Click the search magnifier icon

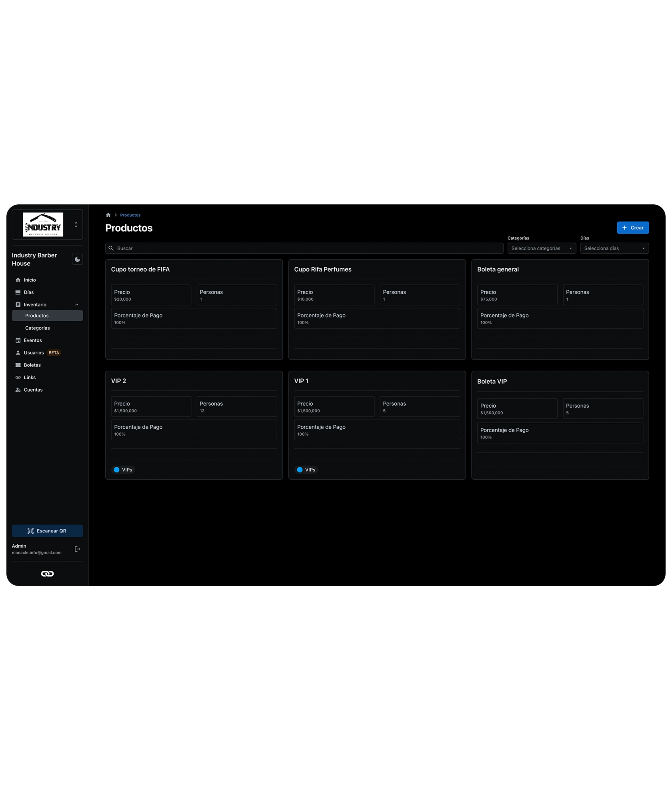click(111, 248)
